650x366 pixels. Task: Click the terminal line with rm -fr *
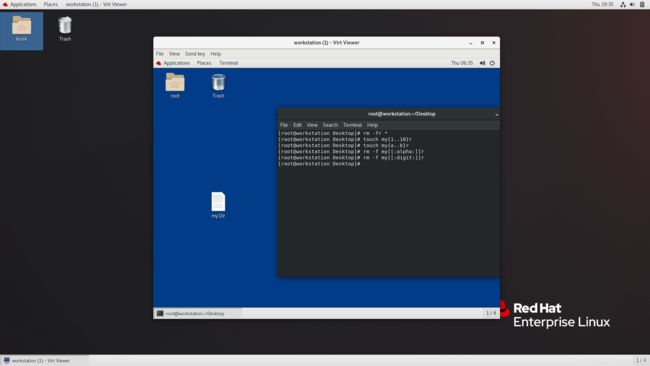click(x=333, y=133)
